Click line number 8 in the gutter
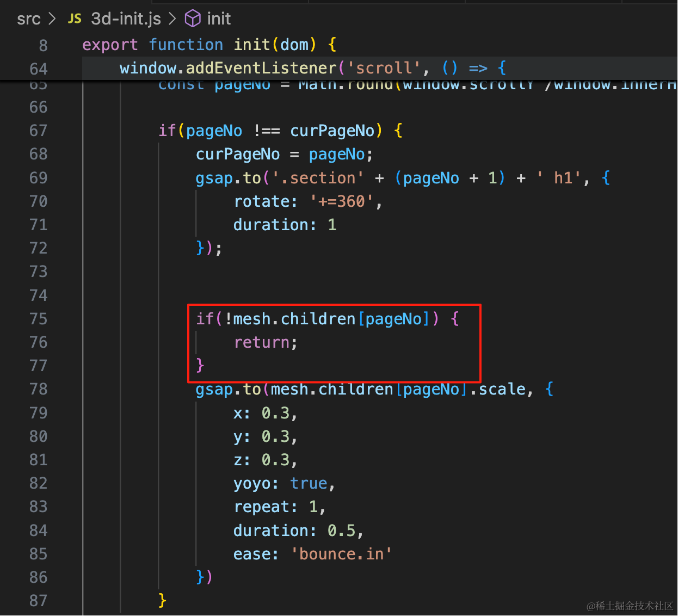The width and height of the screenshot is (678, 616). pos(43,45)
